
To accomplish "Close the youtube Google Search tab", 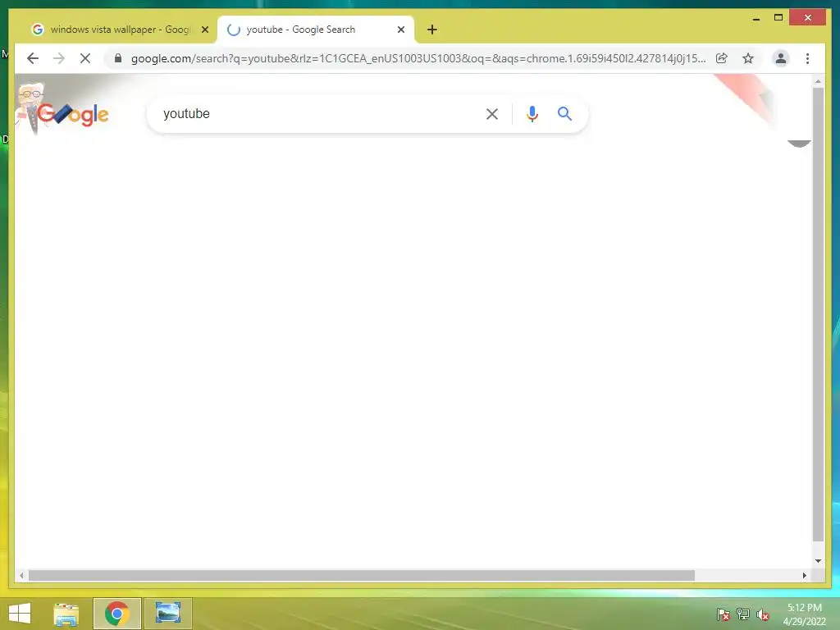I will tap(400, 30).
